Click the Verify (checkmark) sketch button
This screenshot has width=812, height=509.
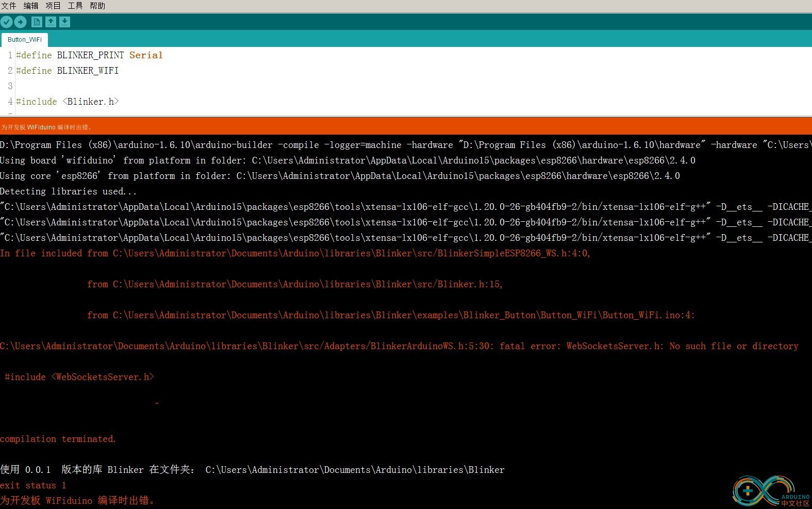click(7, 22)
